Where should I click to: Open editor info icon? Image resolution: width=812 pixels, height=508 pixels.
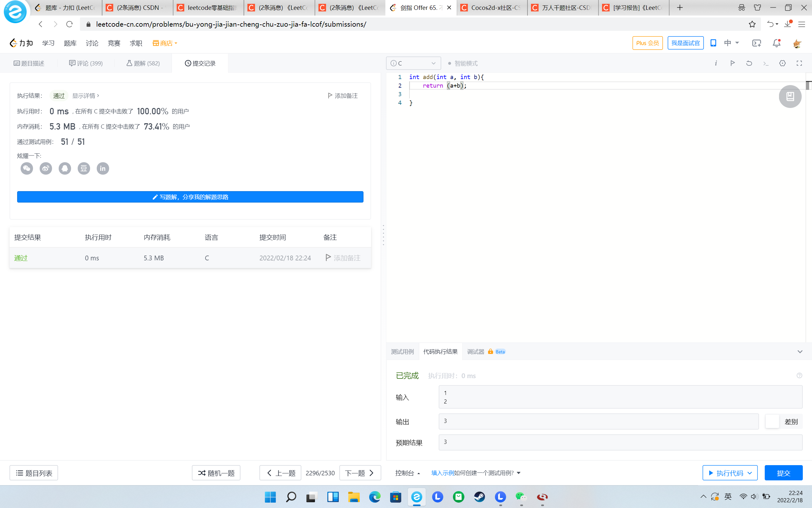[x=716, y=63]
